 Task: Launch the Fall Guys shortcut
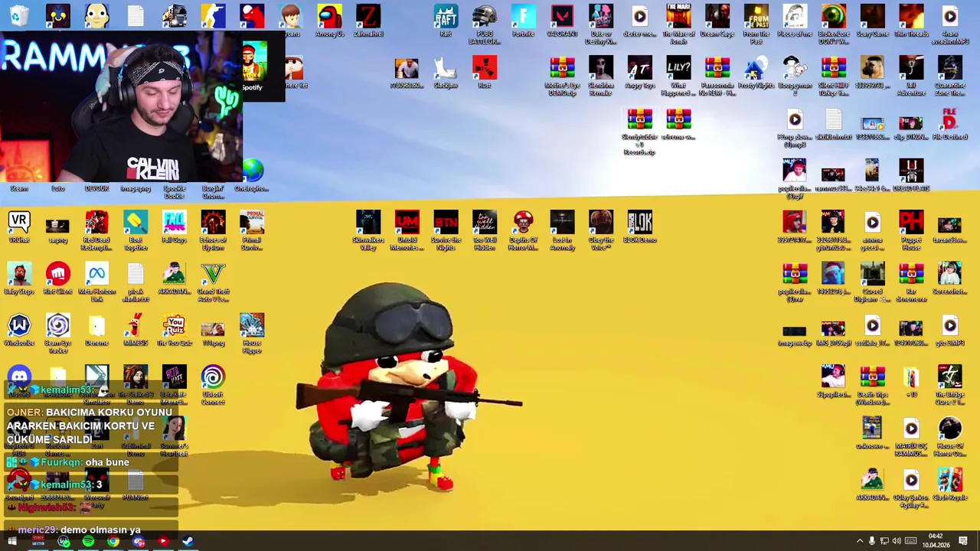(175, 227)
